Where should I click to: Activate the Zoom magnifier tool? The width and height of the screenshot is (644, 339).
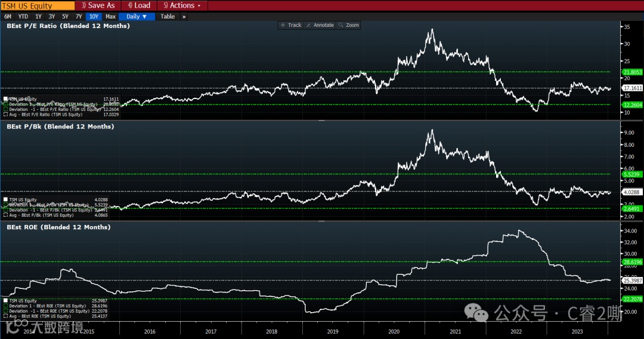(349, 25)
